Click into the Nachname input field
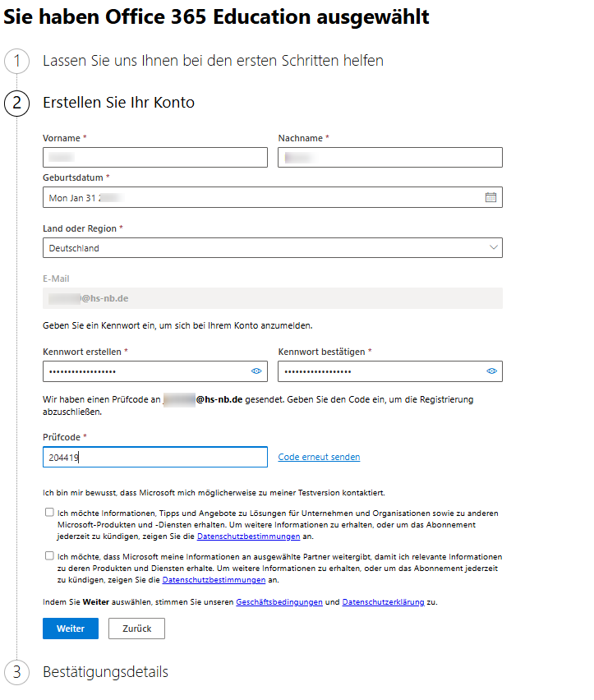Screen dimensions: 594x700 point(390,158)
